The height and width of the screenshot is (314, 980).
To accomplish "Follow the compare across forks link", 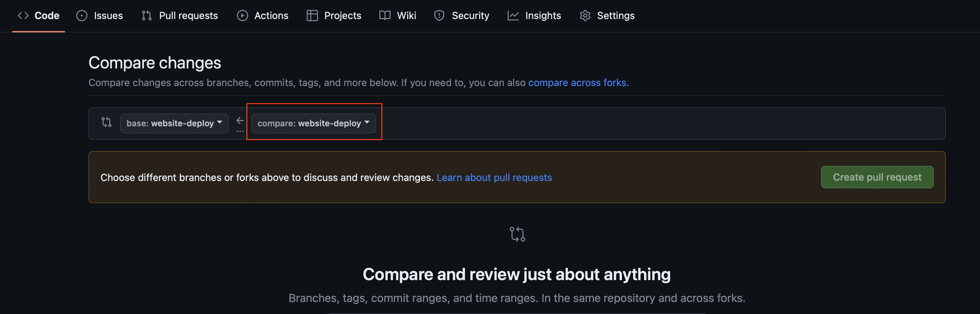I will [578, 83].
